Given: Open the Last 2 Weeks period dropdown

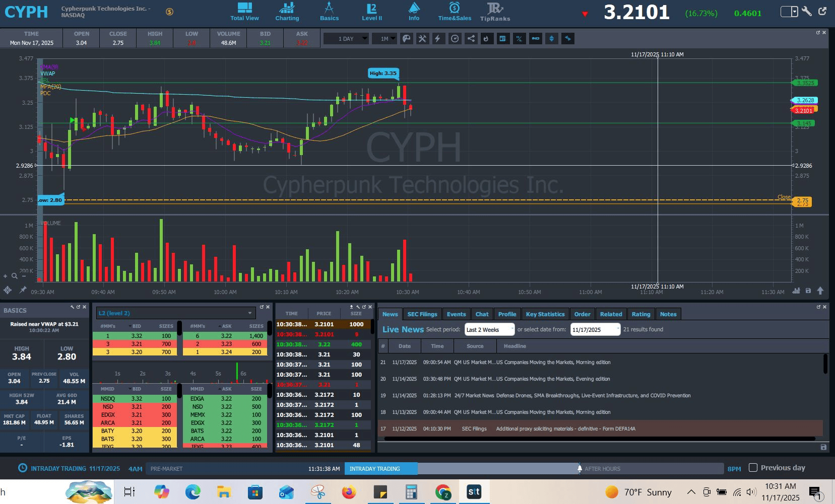Looking at the screenshot, I should tap(489, 330).
